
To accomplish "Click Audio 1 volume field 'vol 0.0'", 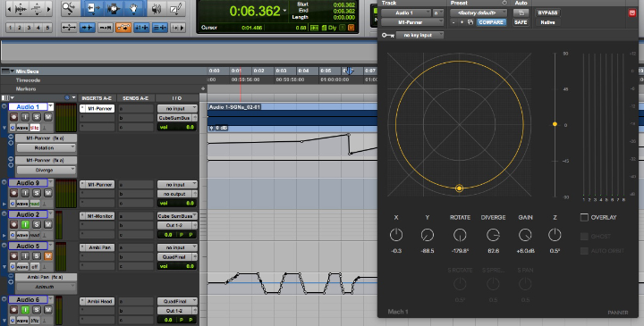I will click(177, 127).
